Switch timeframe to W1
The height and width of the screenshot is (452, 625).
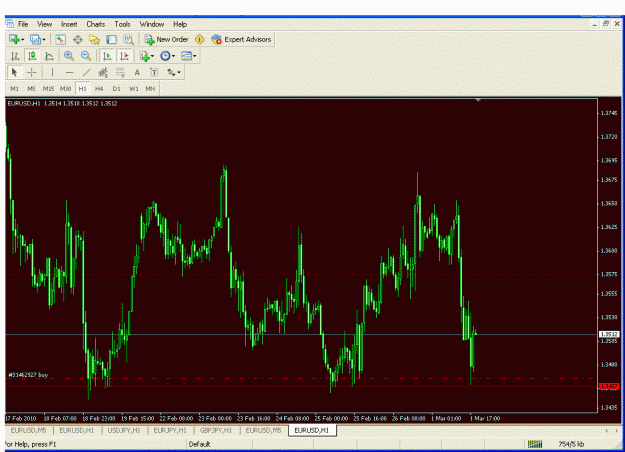pos(134,88)
